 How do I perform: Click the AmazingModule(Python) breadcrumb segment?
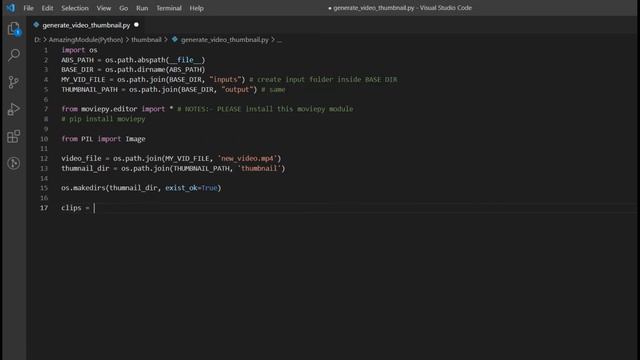[x=86, y=40]
